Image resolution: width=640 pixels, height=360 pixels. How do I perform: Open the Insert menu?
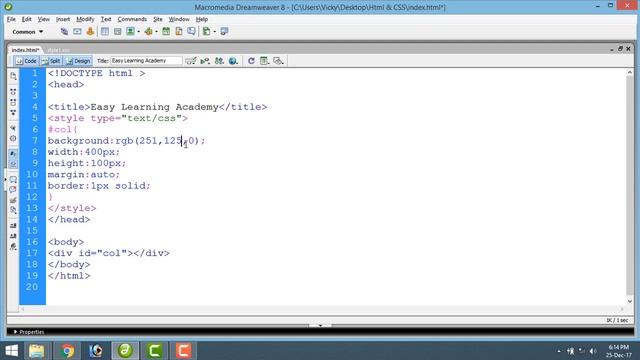(x=63, y=19)
